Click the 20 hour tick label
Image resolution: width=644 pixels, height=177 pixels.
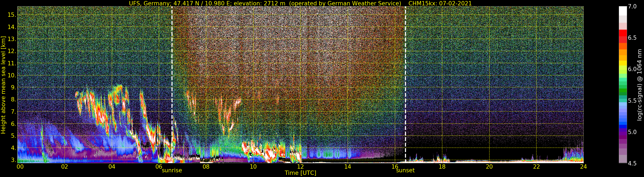click(489, 166)
